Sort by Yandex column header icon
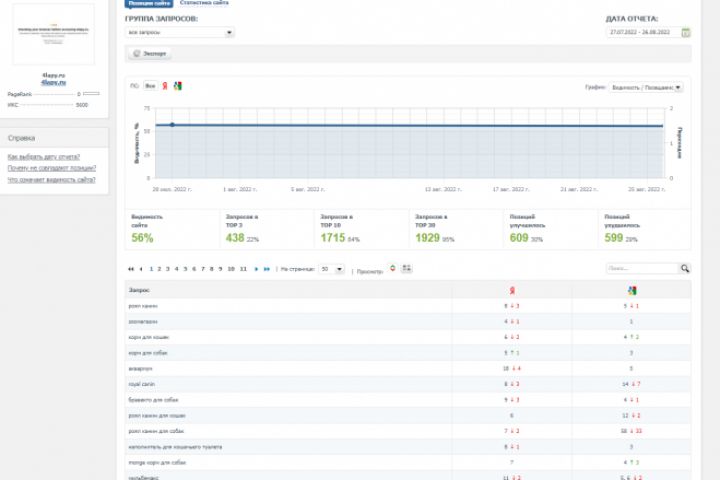 tap(512, 290)
